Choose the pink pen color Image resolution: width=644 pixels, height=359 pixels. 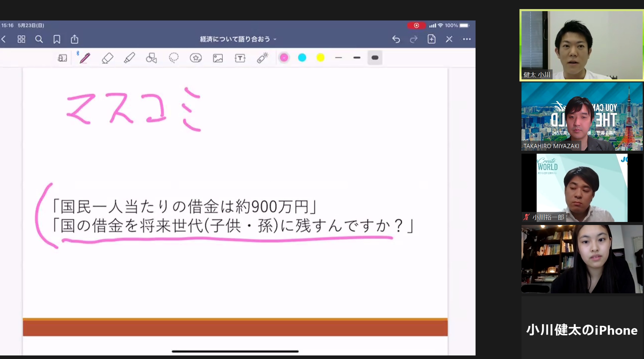pos(284,58)
